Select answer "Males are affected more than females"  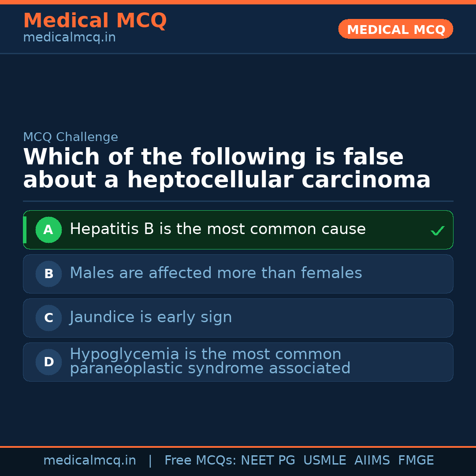tap(216, 273)
